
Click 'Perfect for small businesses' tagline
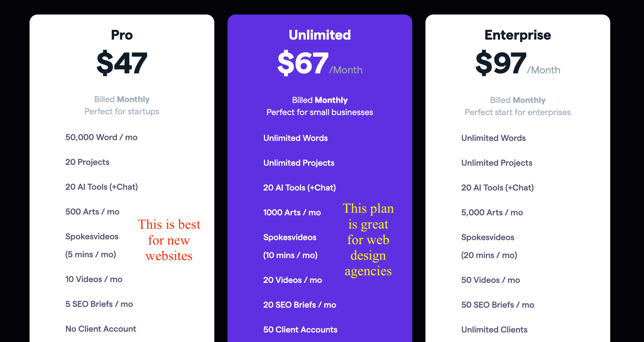point(320,112)
